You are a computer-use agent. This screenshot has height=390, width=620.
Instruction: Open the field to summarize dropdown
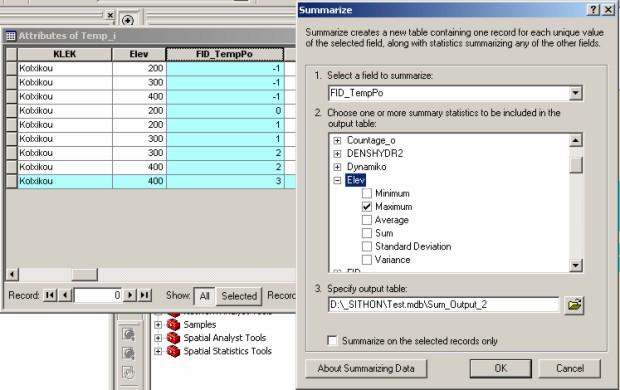(x=575, y=93)
